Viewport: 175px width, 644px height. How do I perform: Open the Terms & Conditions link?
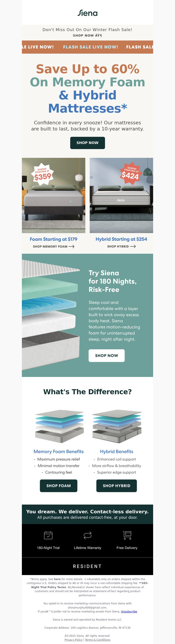(98, 640)
